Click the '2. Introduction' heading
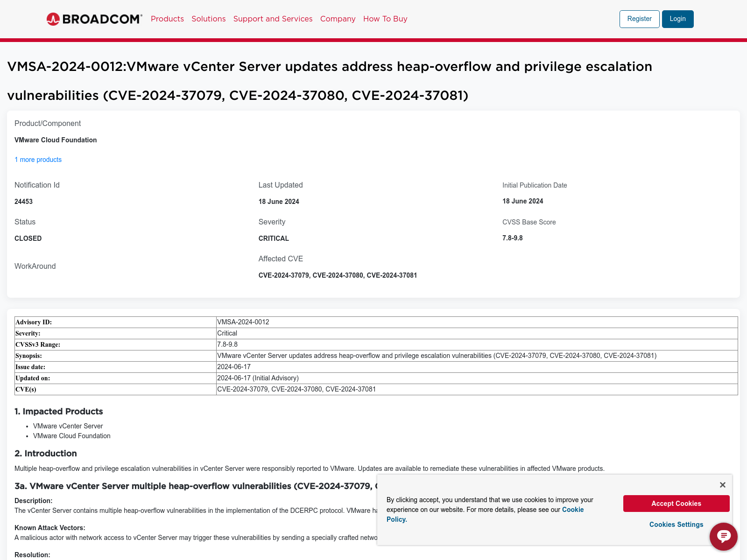 [46, 453]
